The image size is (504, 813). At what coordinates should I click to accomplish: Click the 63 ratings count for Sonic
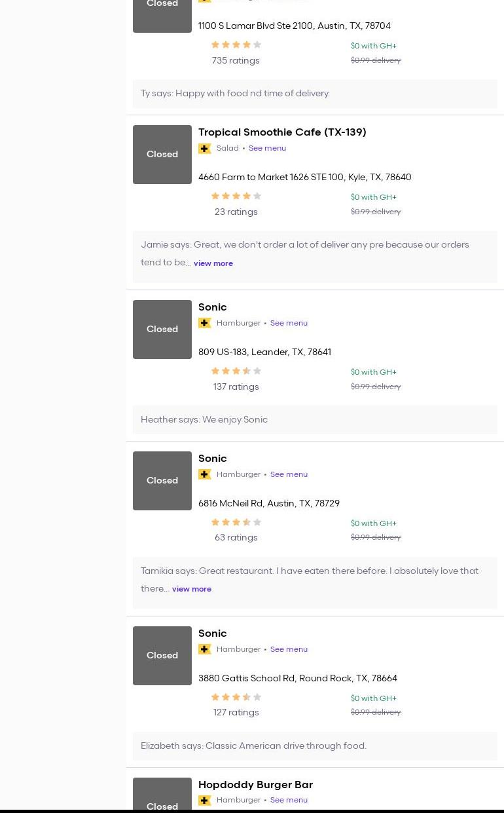click(x=236, y=537)
